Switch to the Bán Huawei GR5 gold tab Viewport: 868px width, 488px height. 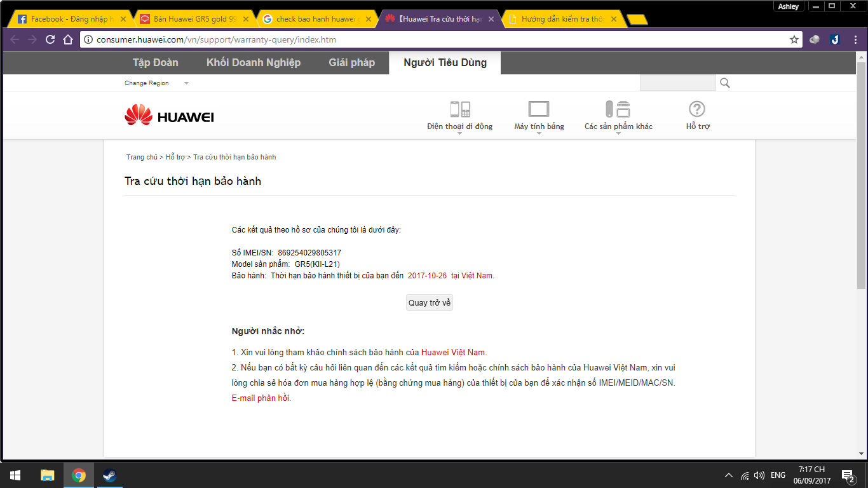click(195, 19)
